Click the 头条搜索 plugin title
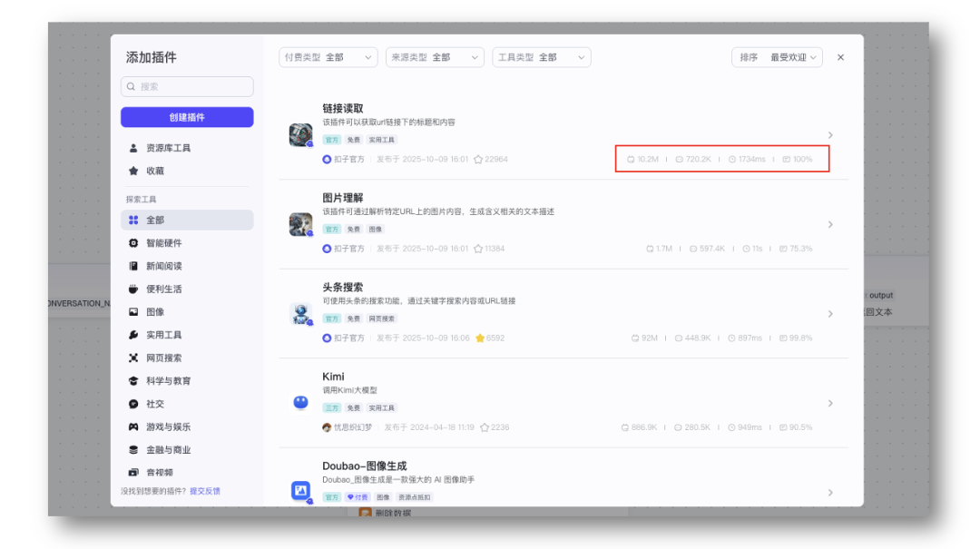Viewport: 980px width, 549px height. 342,287
